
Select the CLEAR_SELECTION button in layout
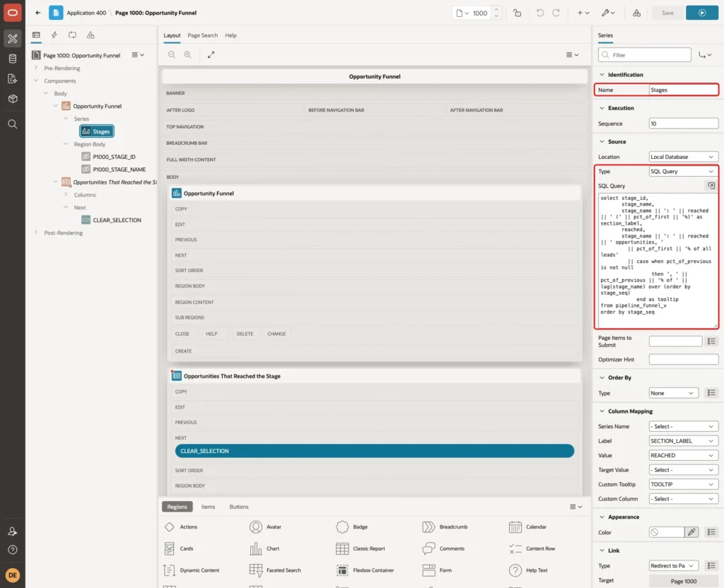pos(375,451)
